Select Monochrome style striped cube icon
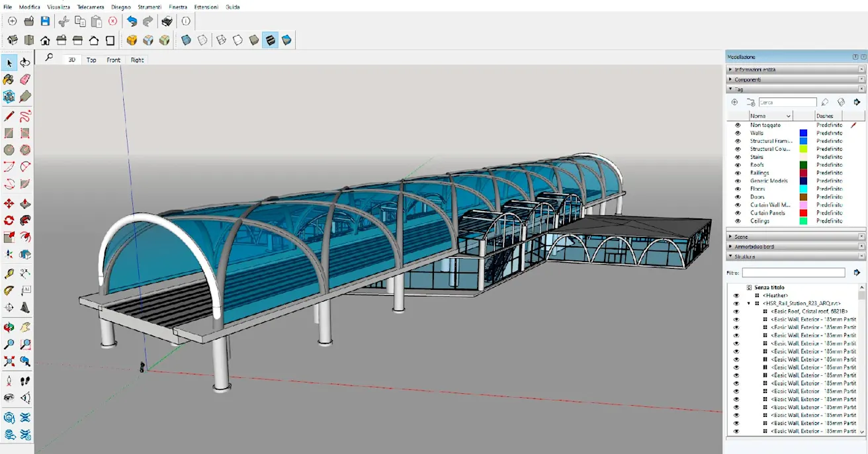868x454 pixels. click(270, 40)
